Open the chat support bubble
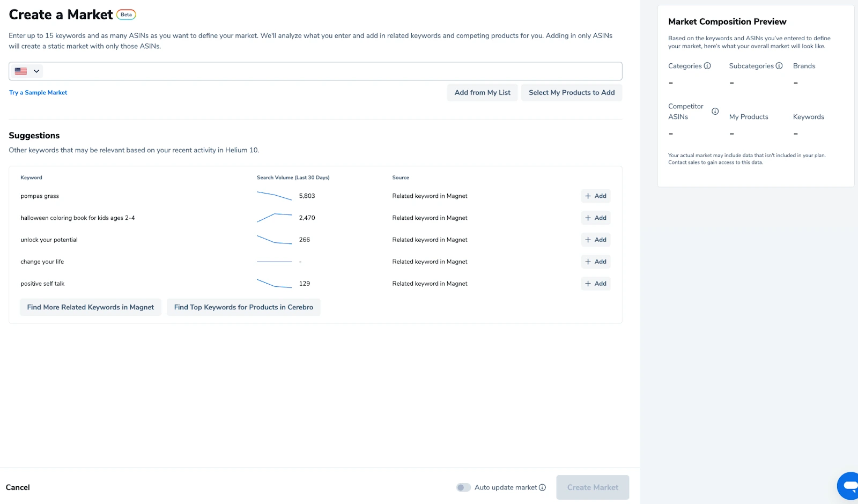Screen dimensions: 858x504 tap(849, 486)
